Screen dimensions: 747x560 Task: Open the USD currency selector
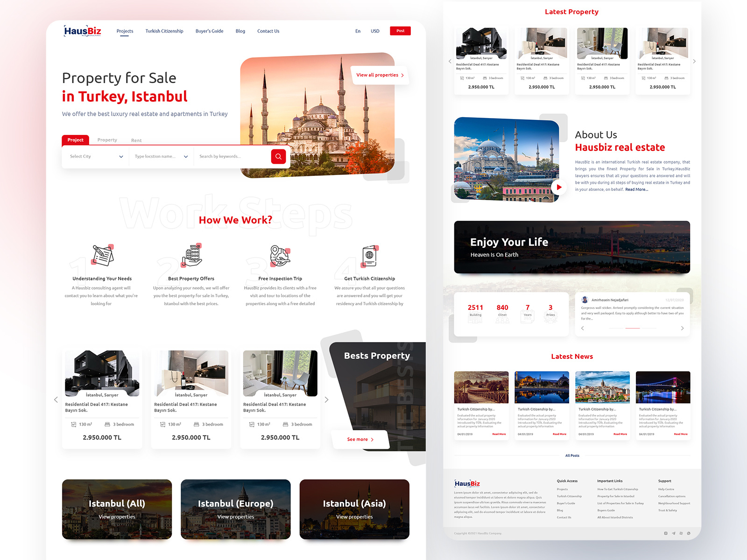coord(375,31)
